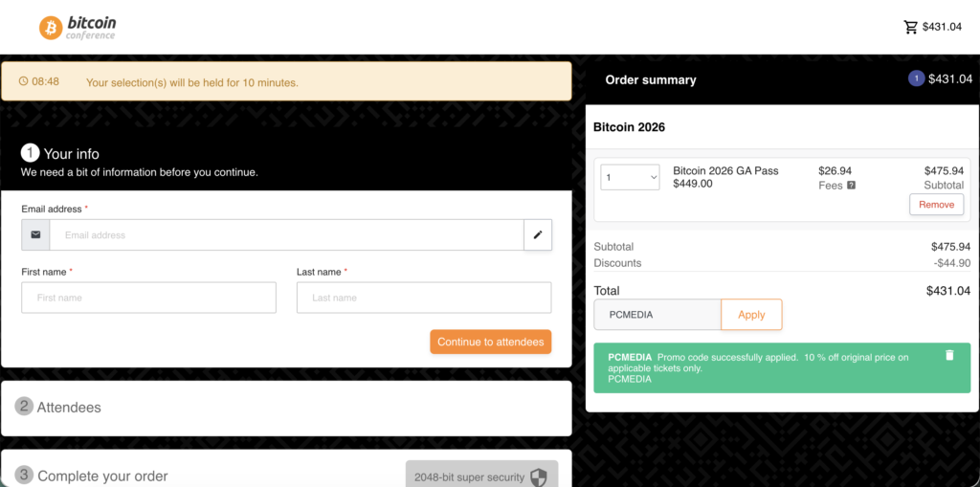Select the Your info step header
Image resolution: width=980 pixels, height=487 pixels.
click(71, 153)
